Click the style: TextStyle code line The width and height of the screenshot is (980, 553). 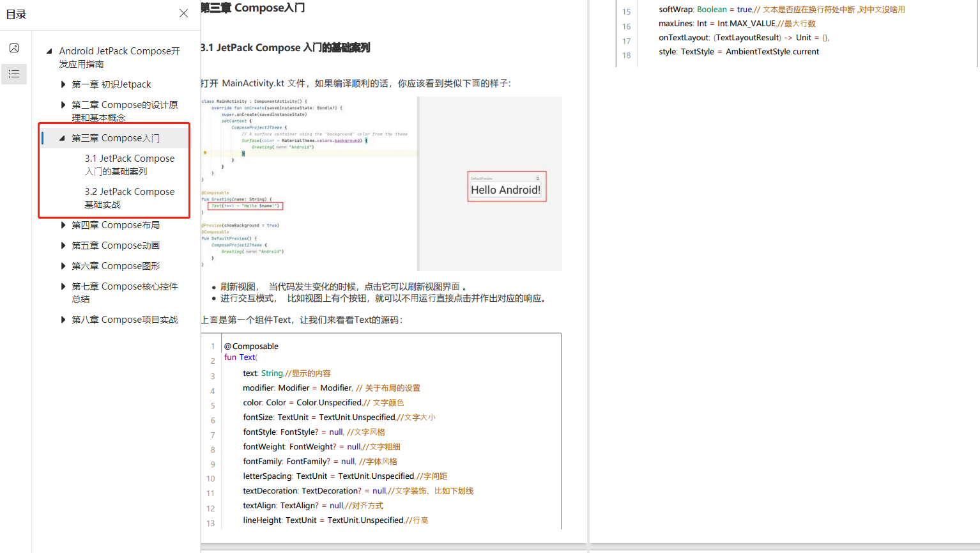pos(739,52)
